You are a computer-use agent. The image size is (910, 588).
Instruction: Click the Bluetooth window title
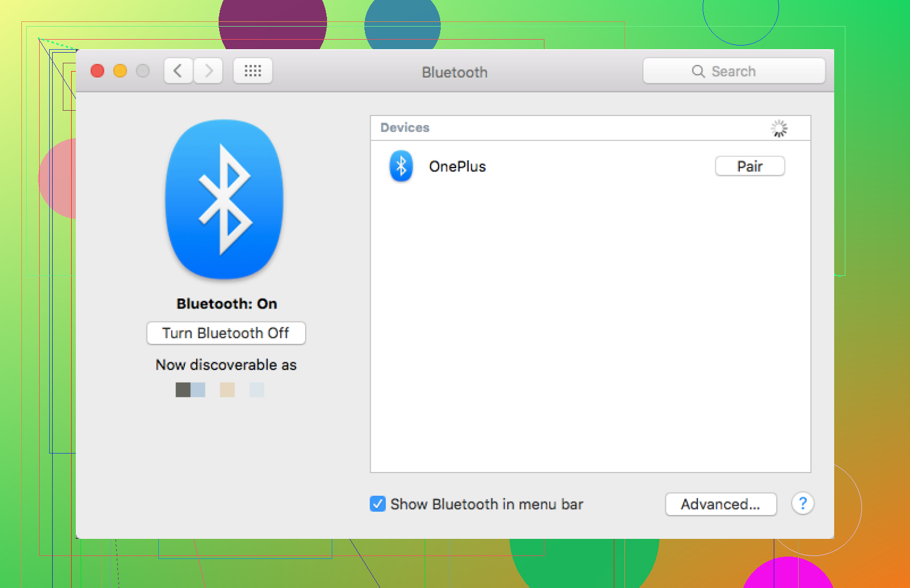point(455,72)
